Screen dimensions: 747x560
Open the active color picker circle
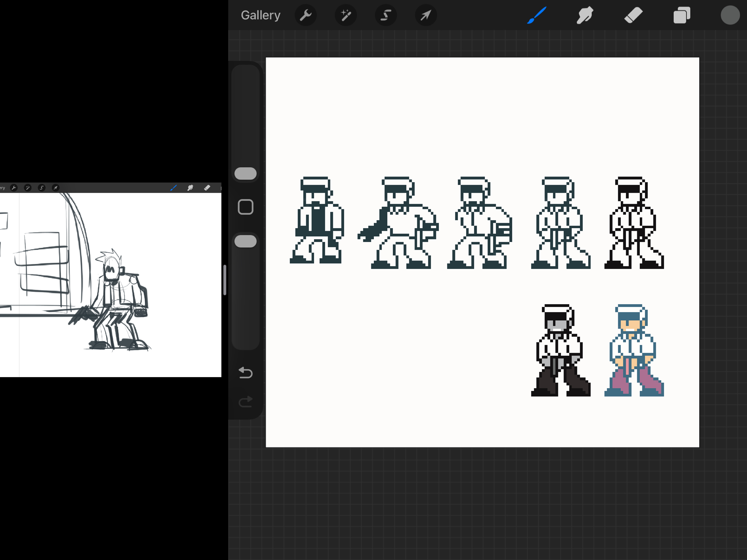[730, 15]
